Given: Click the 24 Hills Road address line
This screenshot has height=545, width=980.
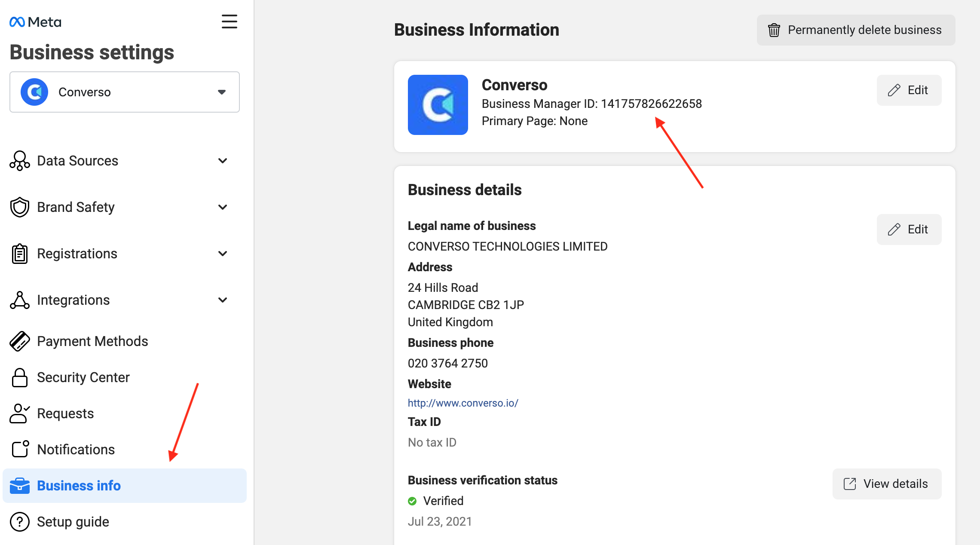Looking at the screenshot, I should 443,288.
